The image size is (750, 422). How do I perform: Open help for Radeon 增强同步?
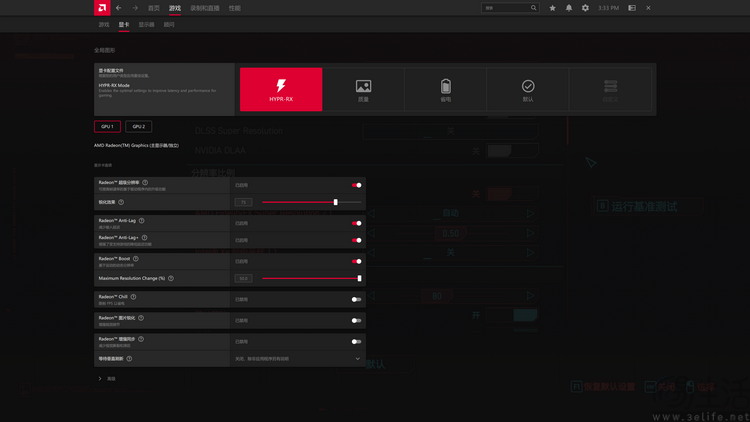pyautogui.click(x=141, y=339)
